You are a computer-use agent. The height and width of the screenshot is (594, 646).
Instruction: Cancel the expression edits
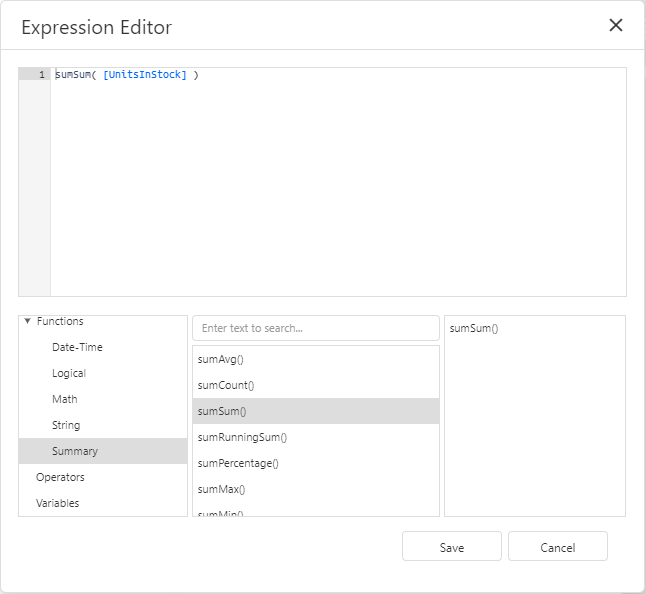coord(557,547)
